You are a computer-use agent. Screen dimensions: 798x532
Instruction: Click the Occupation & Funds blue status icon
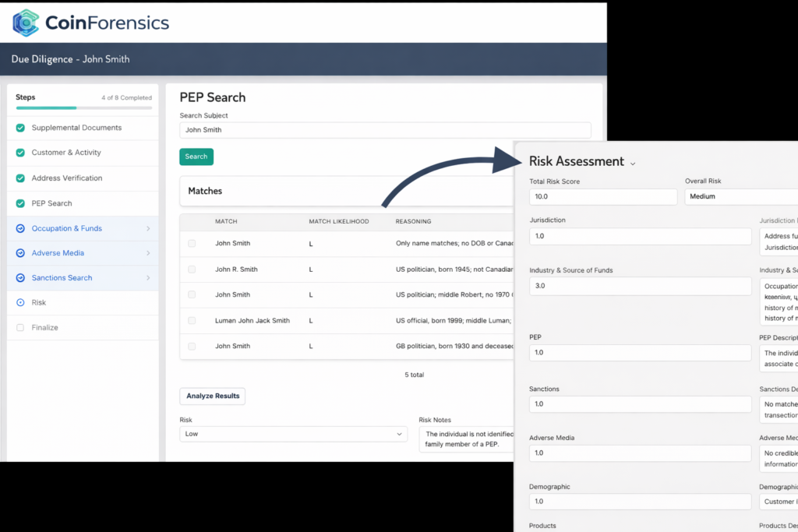click(x=20, y=228)
